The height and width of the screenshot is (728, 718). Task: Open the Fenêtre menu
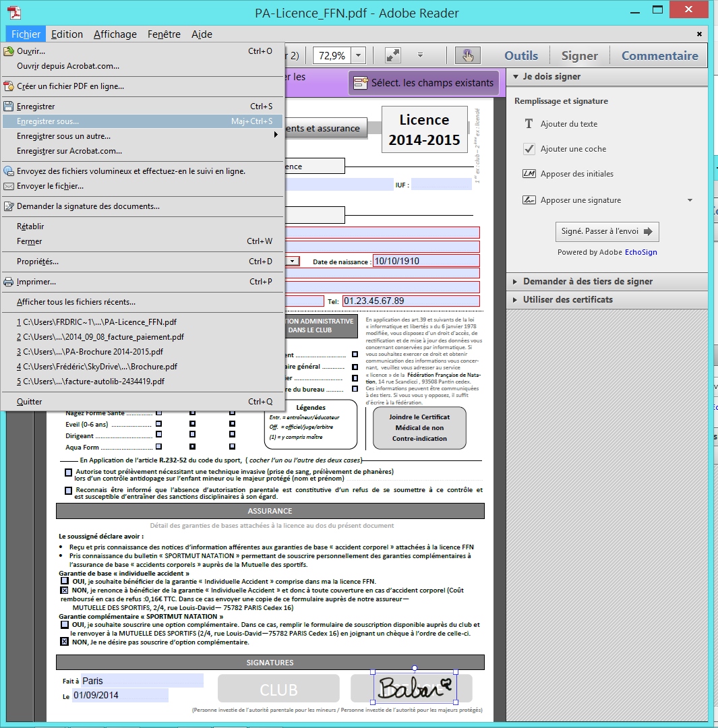click(x=164, y=34)
